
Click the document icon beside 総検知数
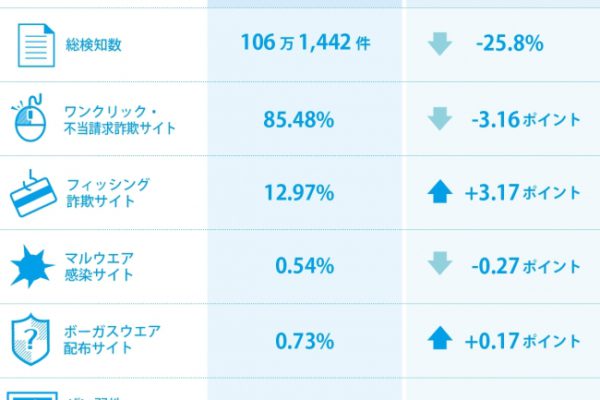(x=36, y=45)
